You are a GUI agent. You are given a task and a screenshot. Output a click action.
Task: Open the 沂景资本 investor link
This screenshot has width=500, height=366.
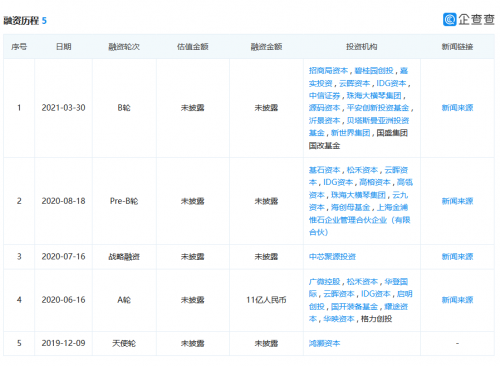[324, 121]
